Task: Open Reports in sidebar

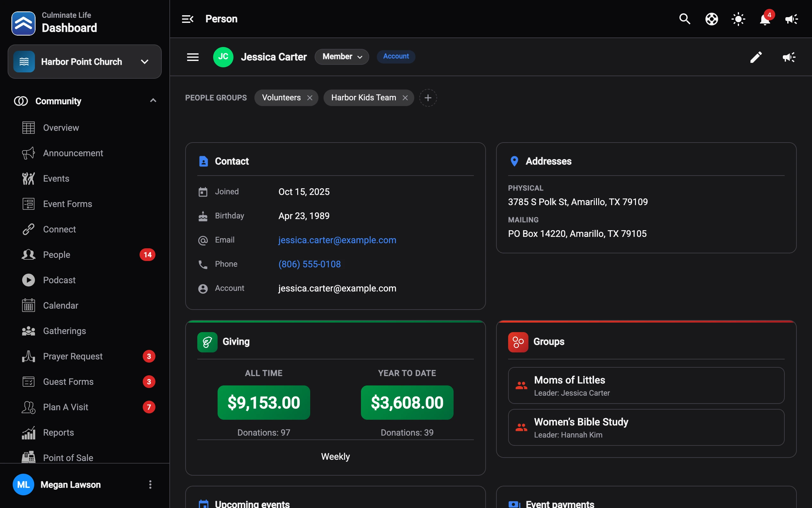Action: pyautogui.click(x=85, y=432)
